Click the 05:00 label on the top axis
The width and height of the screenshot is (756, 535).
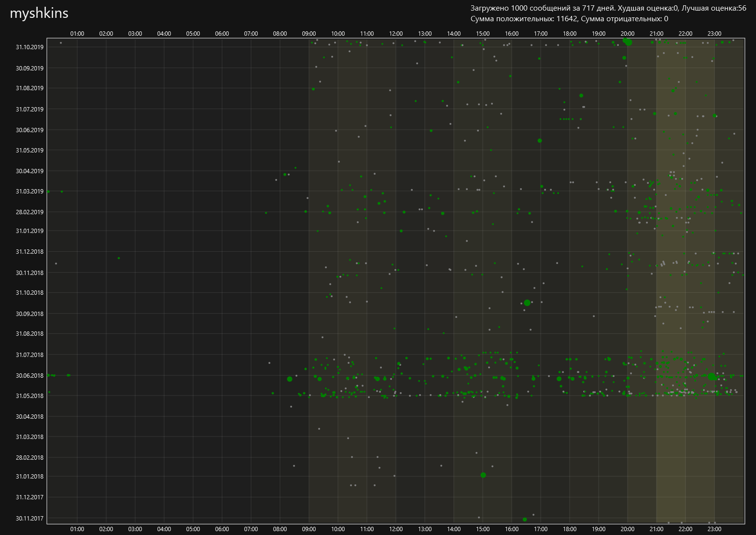pyautogui.click(x=193, y=33)
